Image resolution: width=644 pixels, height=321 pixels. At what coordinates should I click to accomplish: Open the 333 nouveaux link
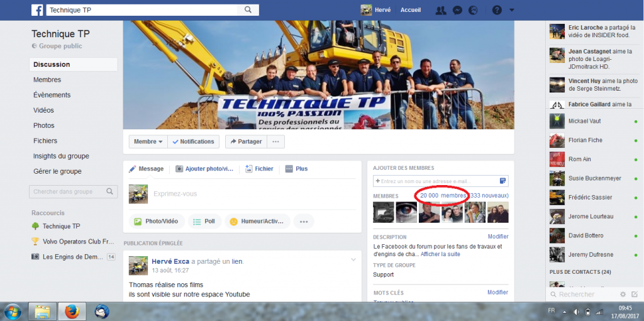pos(489,195)
